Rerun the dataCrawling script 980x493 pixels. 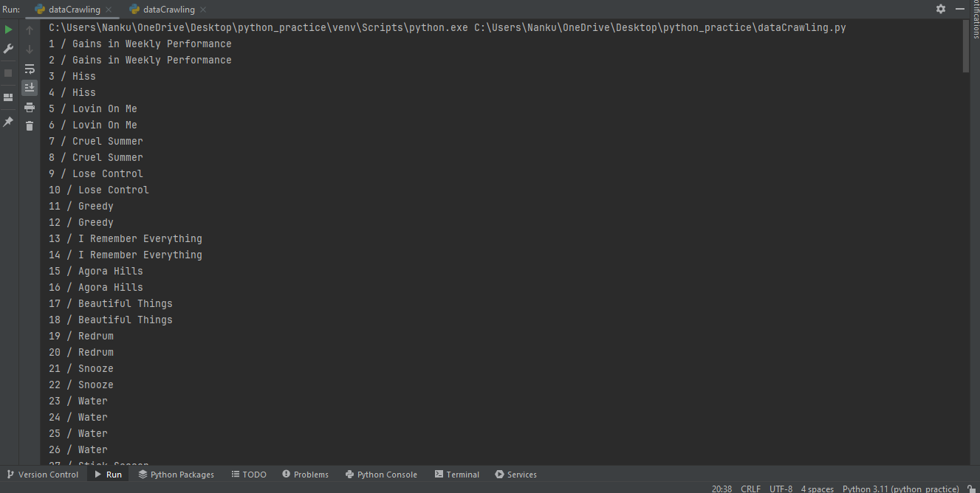pyautogui.click(x=8, y=30)
